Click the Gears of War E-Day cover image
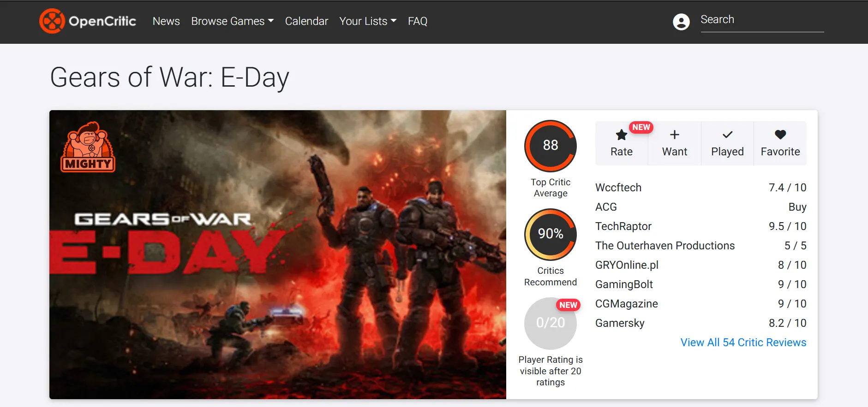 tap(278, 254)
